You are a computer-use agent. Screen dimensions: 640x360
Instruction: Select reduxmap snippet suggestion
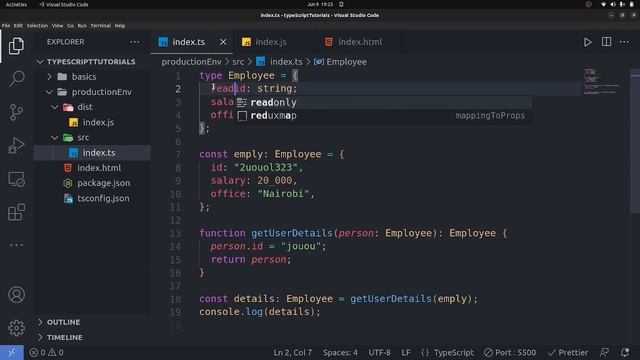[383, 116]
